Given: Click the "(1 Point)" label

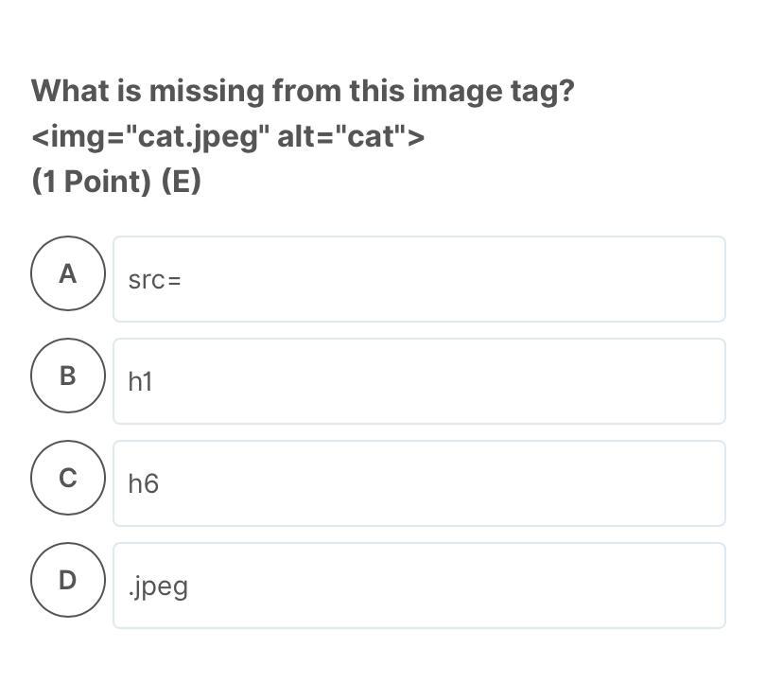Looking at the screenshot, I should pyautogui.click(x=92, y=181).
